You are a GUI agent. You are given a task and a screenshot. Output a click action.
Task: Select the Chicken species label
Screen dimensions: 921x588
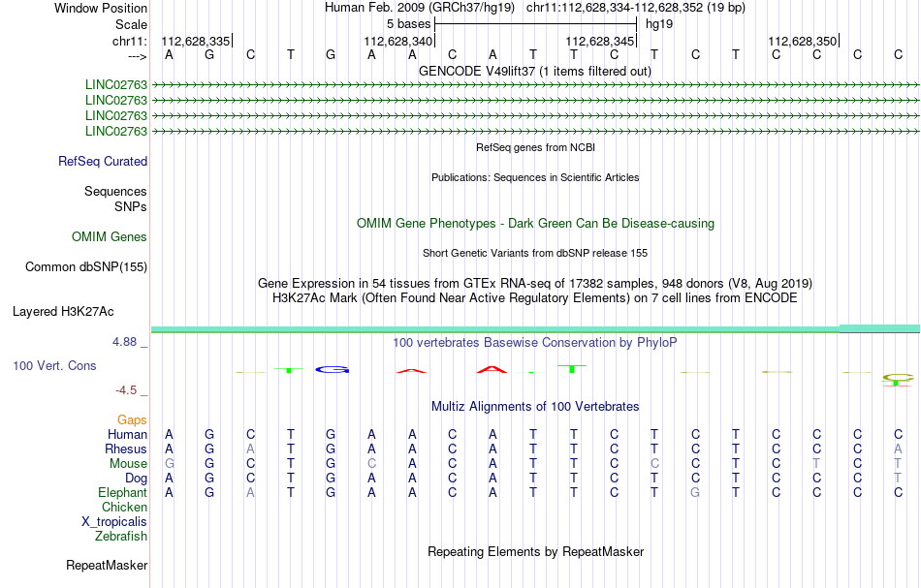124,507
